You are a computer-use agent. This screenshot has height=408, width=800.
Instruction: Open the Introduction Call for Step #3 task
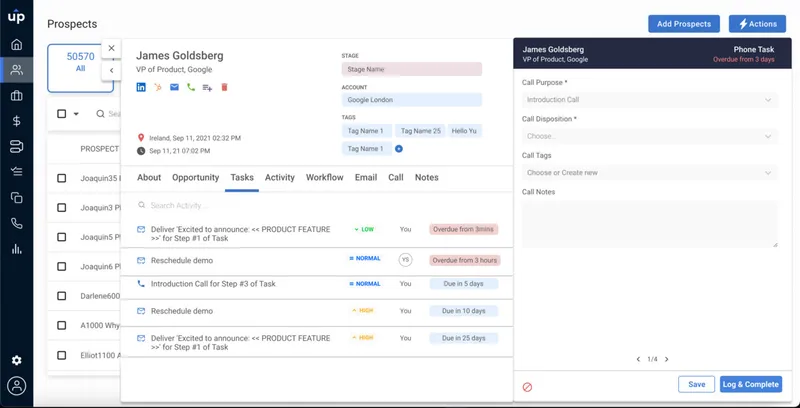(x=213, y=284)
